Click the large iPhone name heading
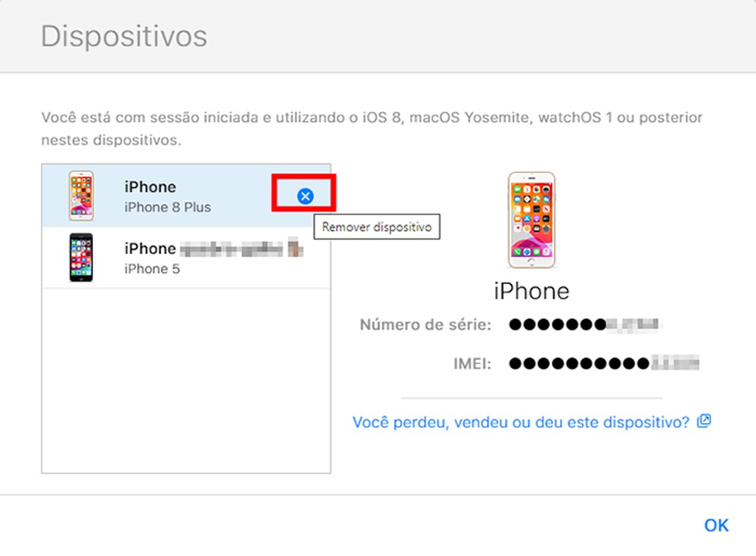756x556 pixels. [531, 291]
